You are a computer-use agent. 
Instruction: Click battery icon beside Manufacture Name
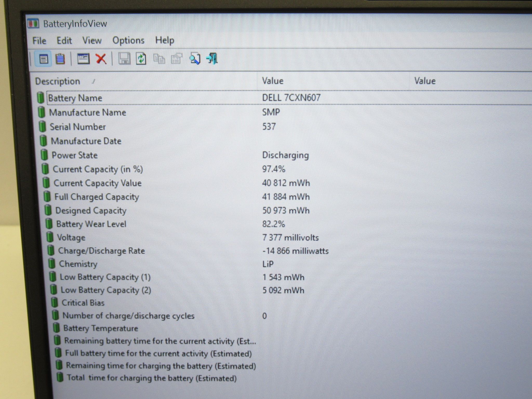pos(41,112)
